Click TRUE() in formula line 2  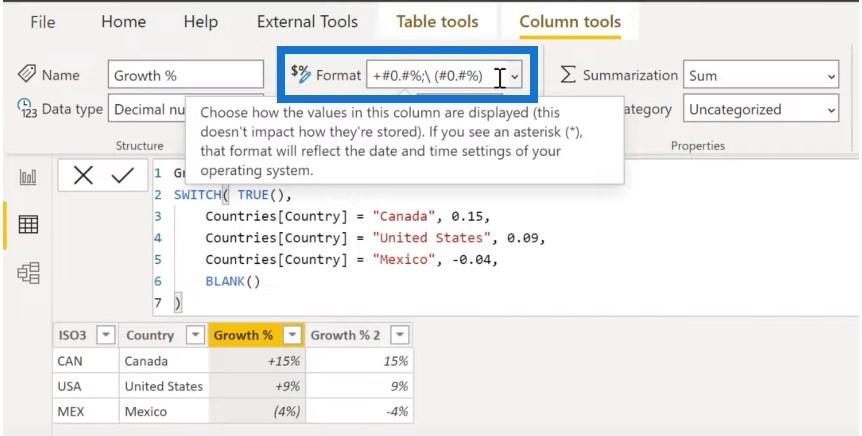(x=261, y=195)
